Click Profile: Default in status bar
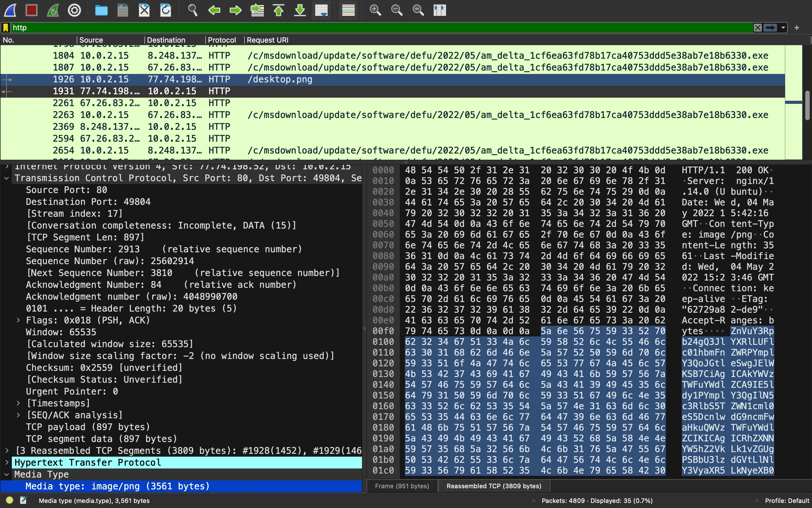This screenshot has width=812, height=508. point(787,501)
